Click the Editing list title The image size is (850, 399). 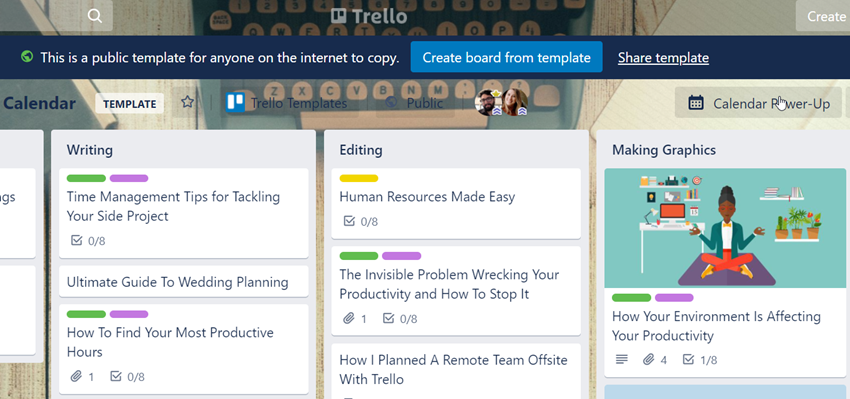tap(360, 150)
